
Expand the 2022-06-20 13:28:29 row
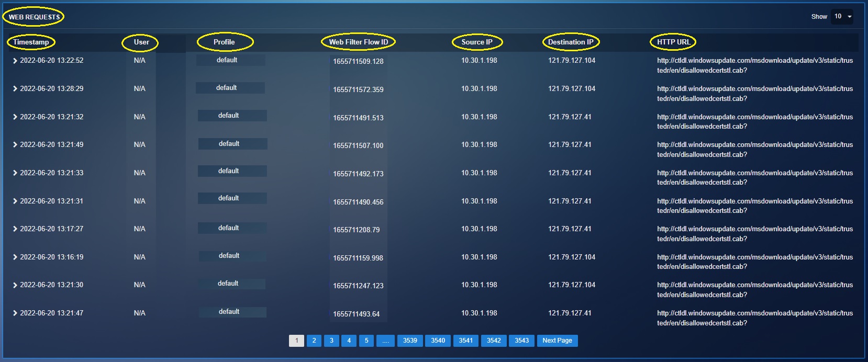click(x=15, y=89)
